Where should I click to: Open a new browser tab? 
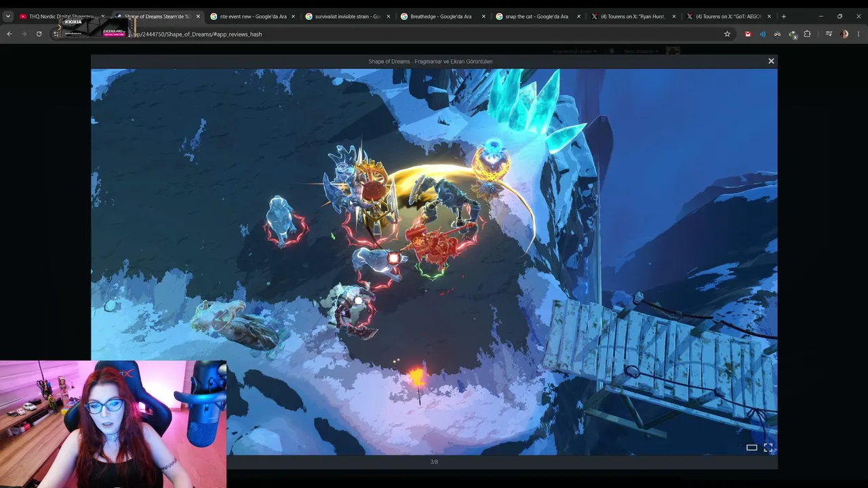tap(783, 16)
